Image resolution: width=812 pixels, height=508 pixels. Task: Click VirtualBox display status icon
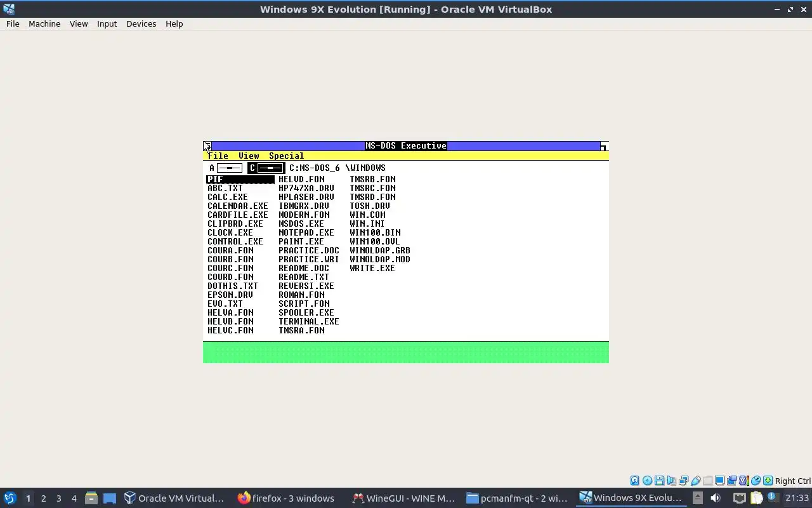point(719,481)
